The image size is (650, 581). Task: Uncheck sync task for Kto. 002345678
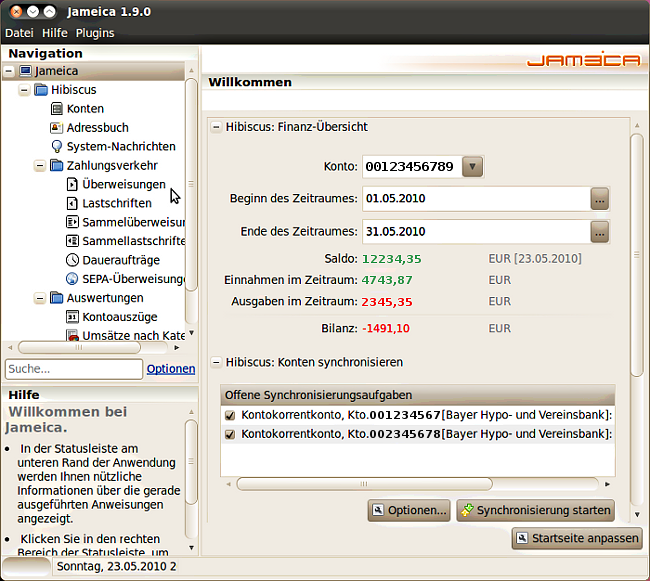coord(230,434)
